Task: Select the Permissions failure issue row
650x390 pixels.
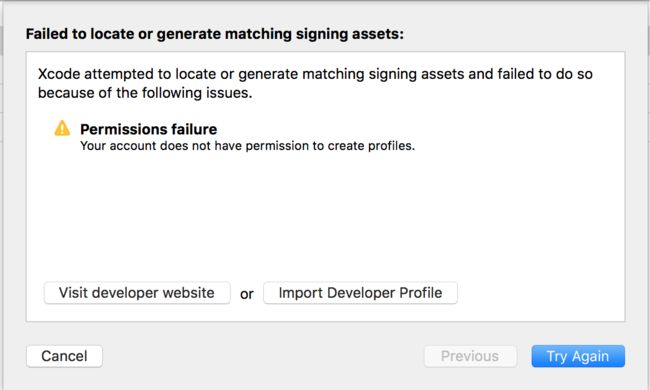Action: click(x=234, y=136)
